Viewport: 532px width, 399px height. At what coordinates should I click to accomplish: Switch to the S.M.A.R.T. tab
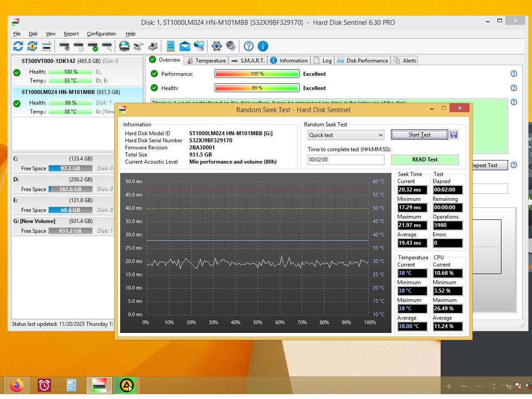point(248,61)
